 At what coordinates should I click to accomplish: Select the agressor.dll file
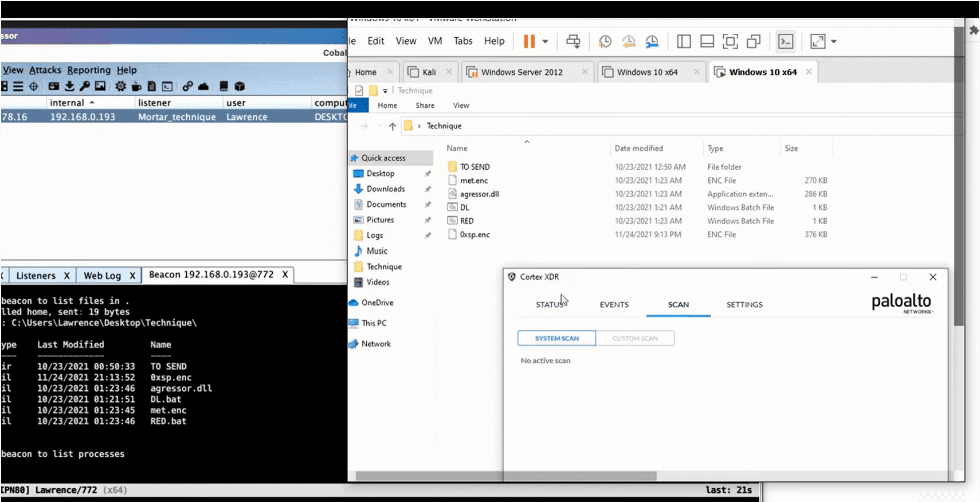[479, 194]
